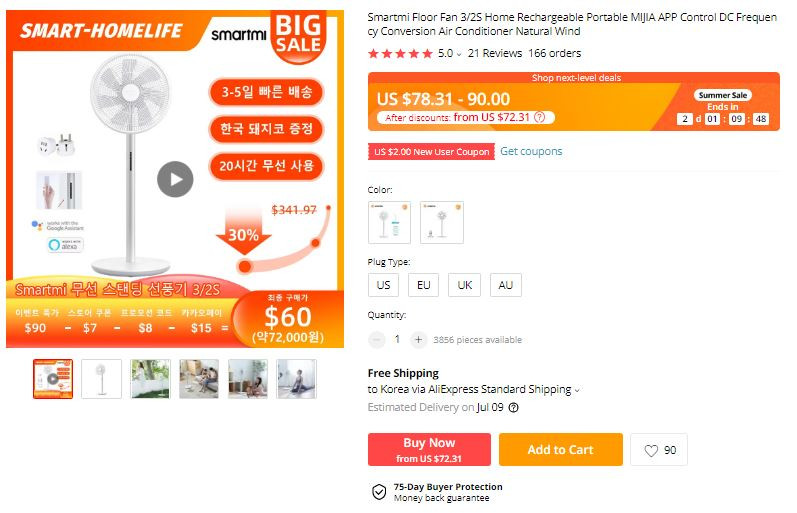Click the discount help question mark icon
This screenshot has height=513, width=797.
click(x=540, y=117)
